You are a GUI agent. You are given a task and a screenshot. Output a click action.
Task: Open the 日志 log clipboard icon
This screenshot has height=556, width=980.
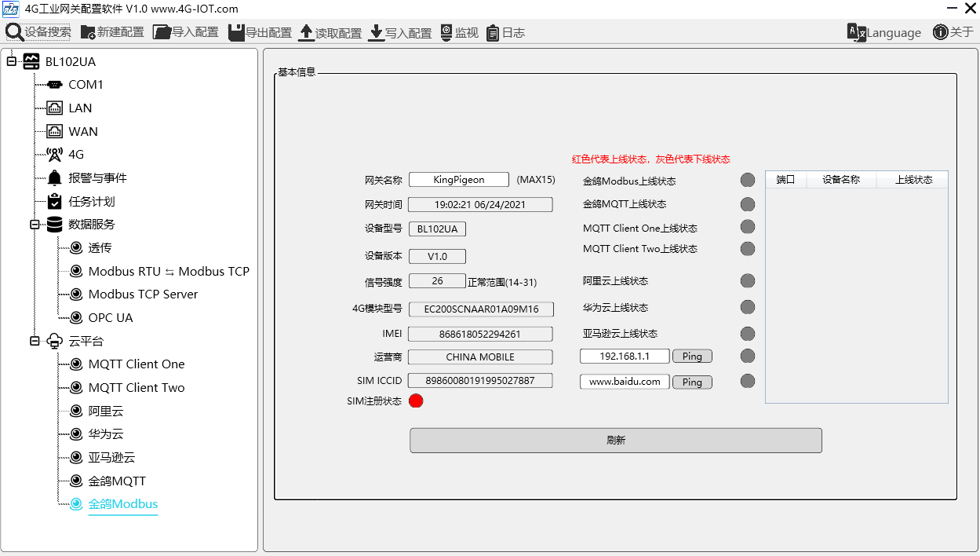[x=493, y=33]
